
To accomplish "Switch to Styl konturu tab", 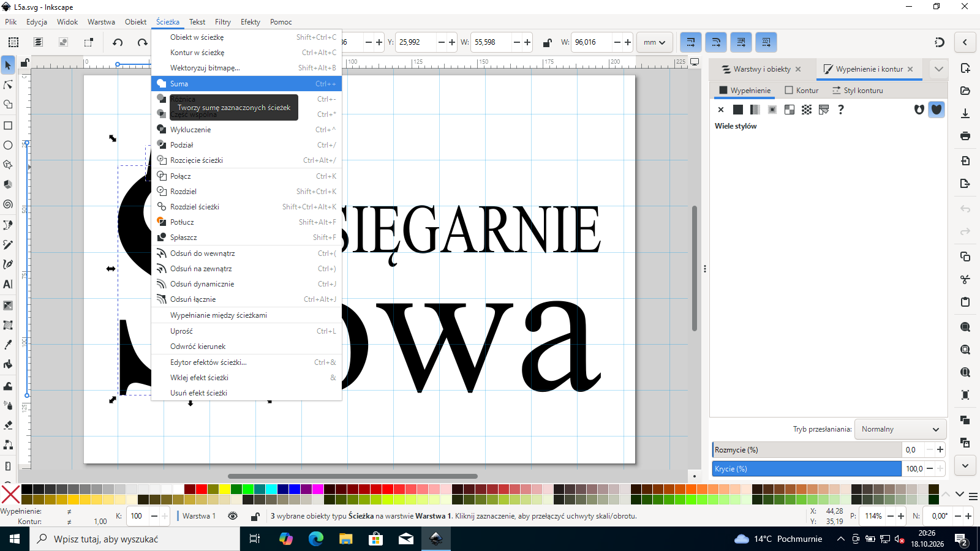I will click(858, 91).
